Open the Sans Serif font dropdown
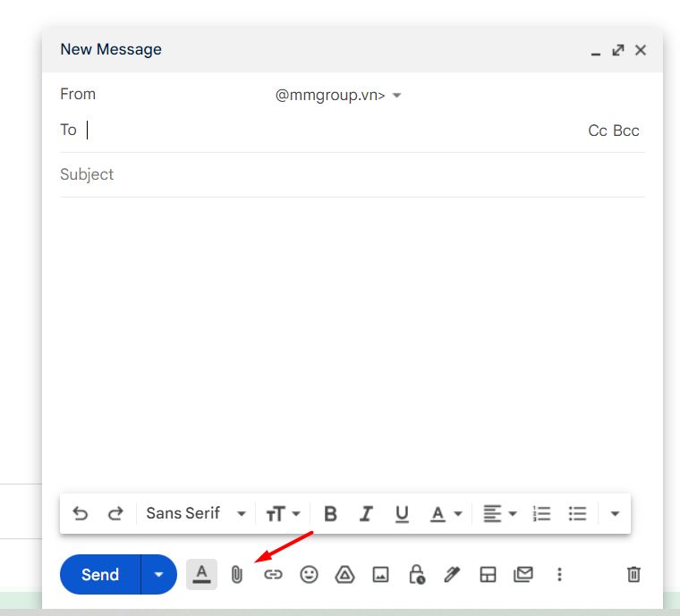The image size is (680, 616). point(195,513)
